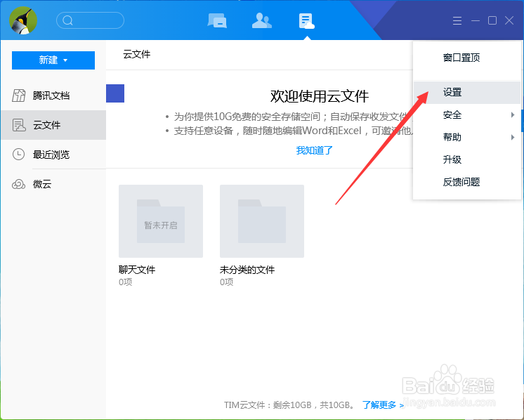The image size is (524, 420).
Task: Open the 聊天文件 folder thumbnail
Action: coord(161,221)
